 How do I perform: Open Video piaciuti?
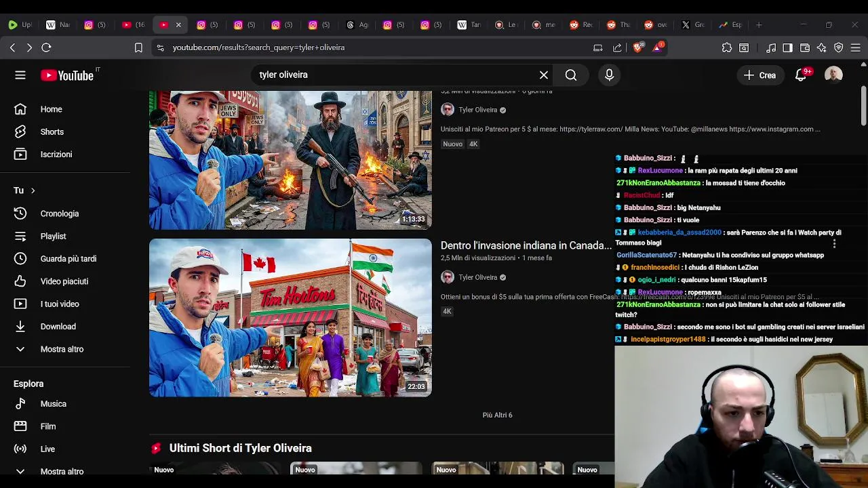(65, 281)
